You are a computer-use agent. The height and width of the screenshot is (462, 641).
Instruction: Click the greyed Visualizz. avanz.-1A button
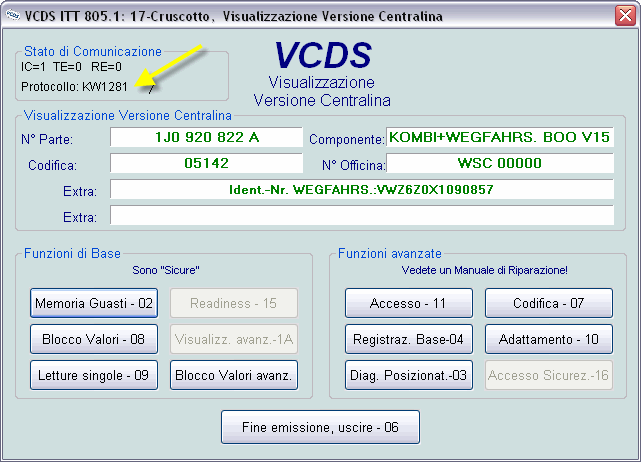tap(234, 339)
